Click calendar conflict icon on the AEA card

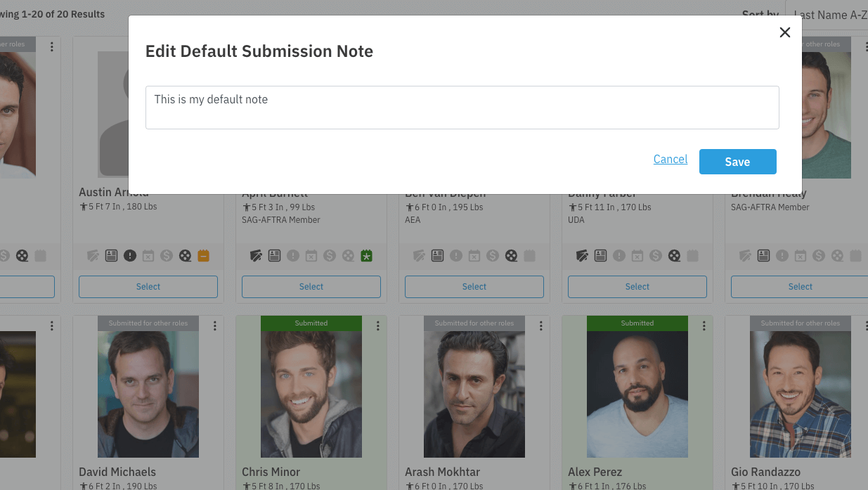474,256
